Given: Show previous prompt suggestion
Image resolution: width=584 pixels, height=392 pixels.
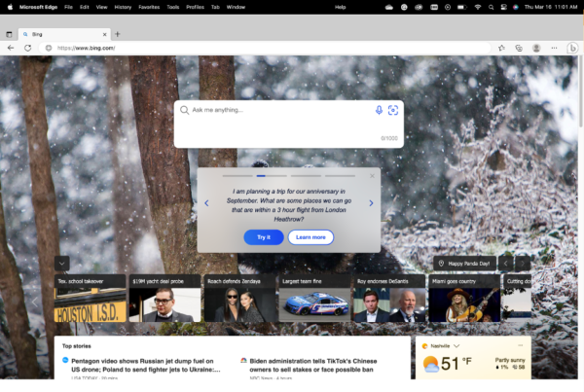Looking at the screenshot, I should (206, 203).
